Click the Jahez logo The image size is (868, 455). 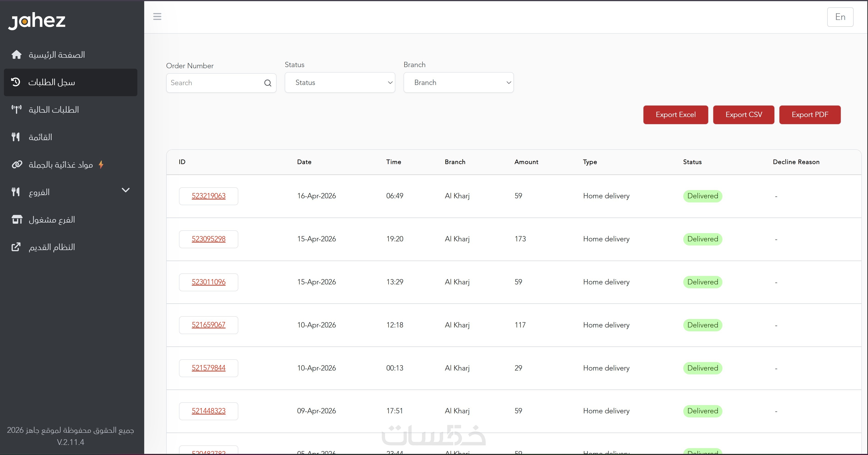point(37,21)
